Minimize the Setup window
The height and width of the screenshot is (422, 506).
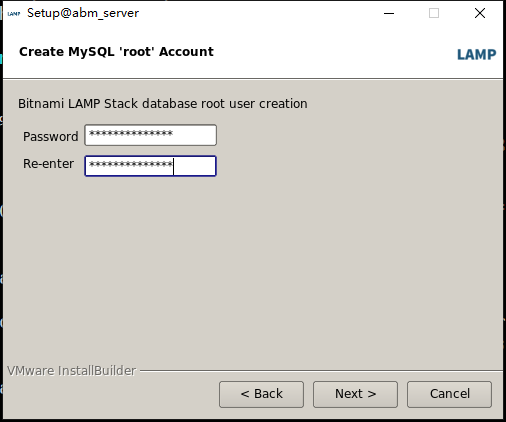(x=389, y=13)
